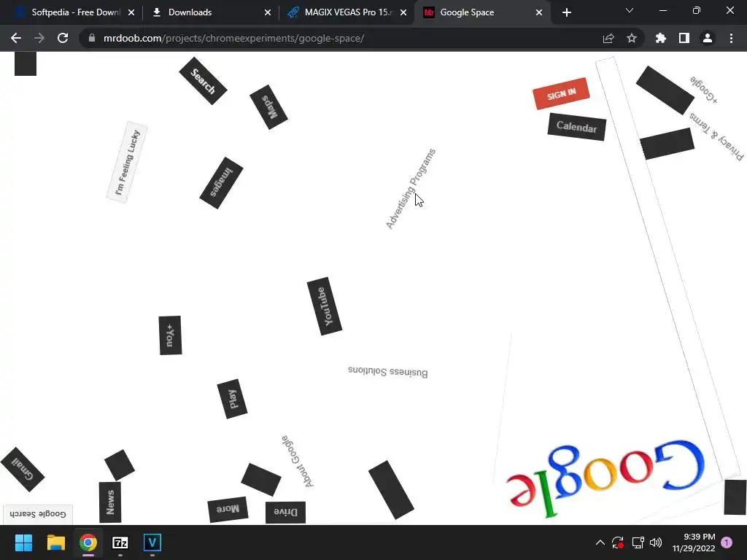Viewport: 747px width, 560px height.
Task: Go back to the previous page
Action: [x=16, y=38]
